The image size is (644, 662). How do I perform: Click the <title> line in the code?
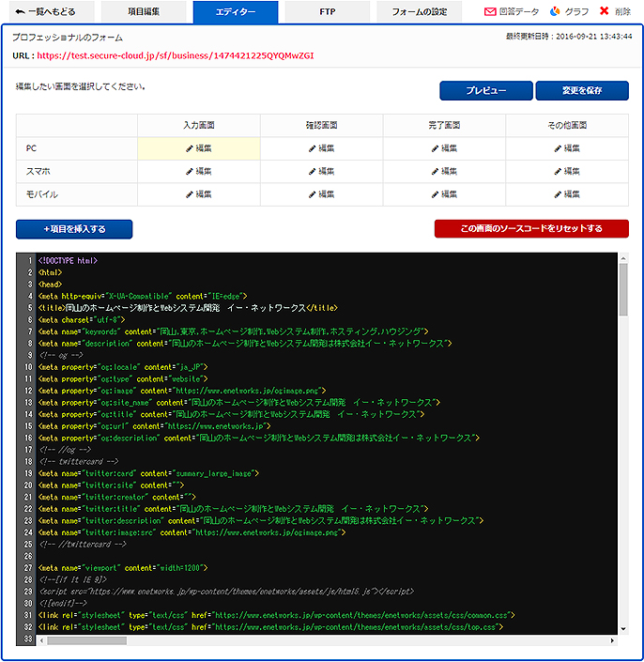tap(188, 308)
